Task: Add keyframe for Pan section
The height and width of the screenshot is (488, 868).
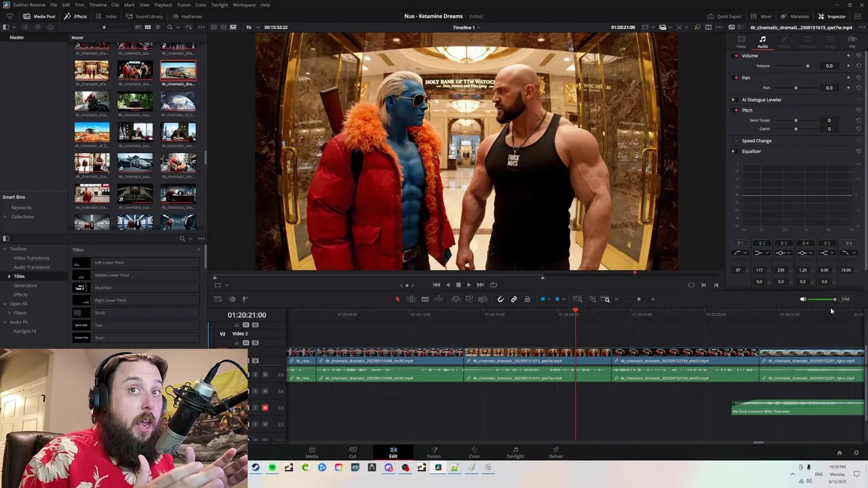Action: (848, 78)
